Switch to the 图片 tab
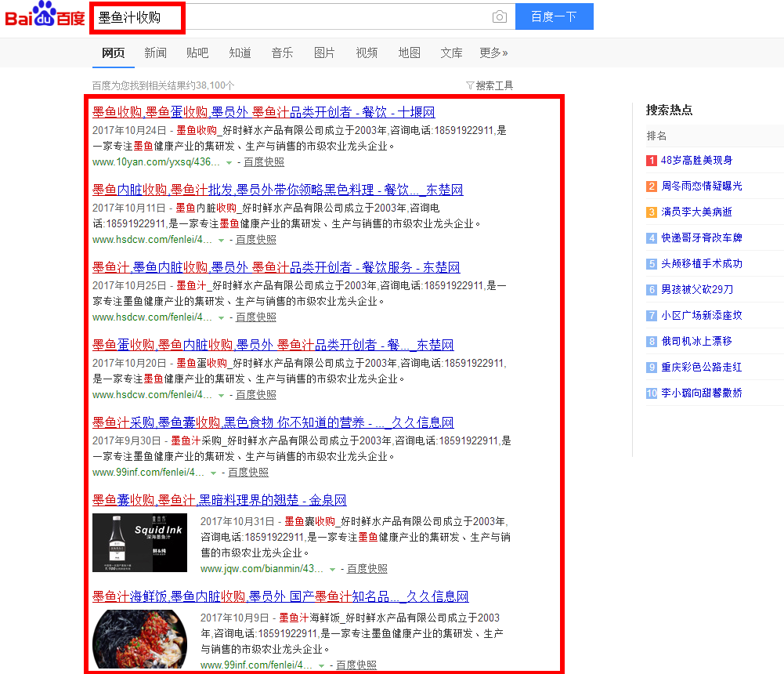Screen dimensions: 784x674 tap(324, 53)
